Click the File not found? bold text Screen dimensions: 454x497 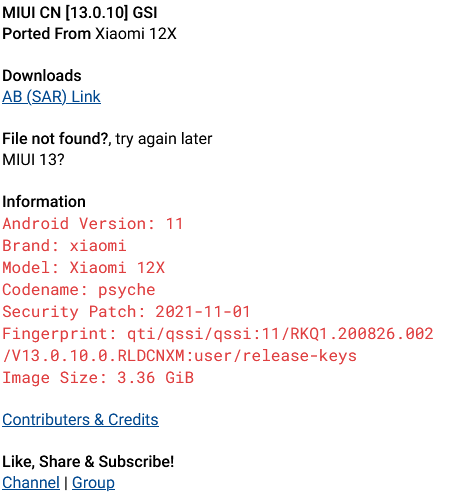click(57, 139)
